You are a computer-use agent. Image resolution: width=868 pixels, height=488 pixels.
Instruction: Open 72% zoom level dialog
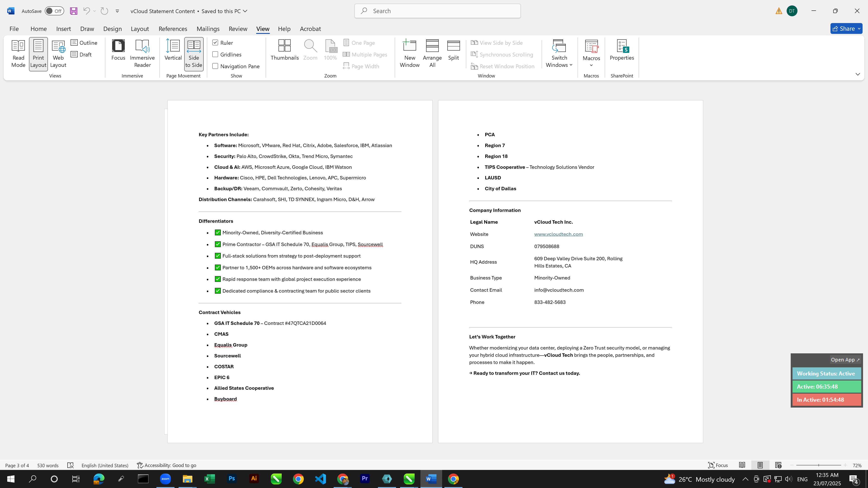857,465
